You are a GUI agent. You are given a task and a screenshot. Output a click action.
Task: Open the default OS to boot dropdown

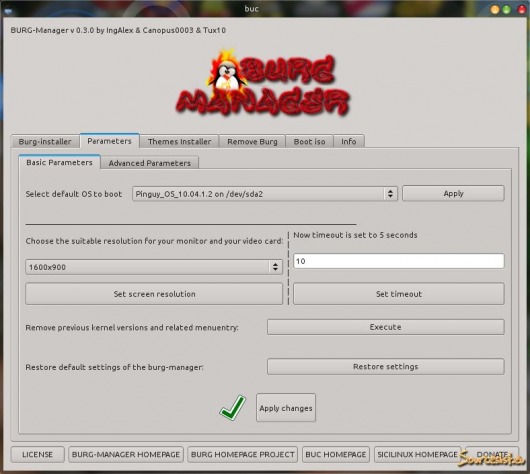click(x=265, y=194)
